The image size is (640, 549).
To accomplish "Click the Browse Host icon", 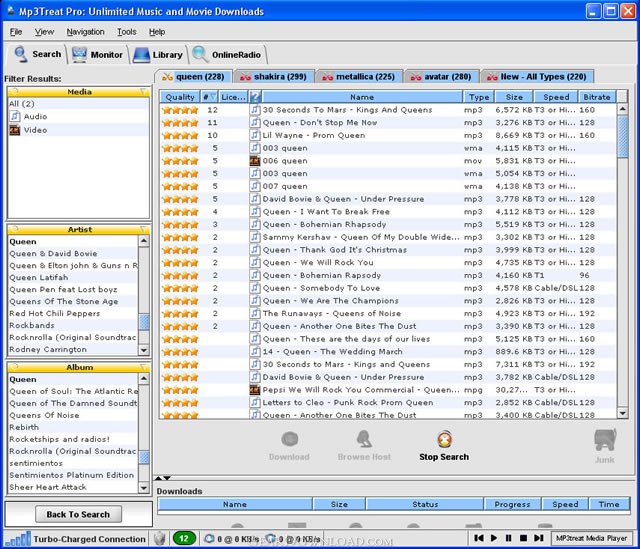I will [364, 440].
